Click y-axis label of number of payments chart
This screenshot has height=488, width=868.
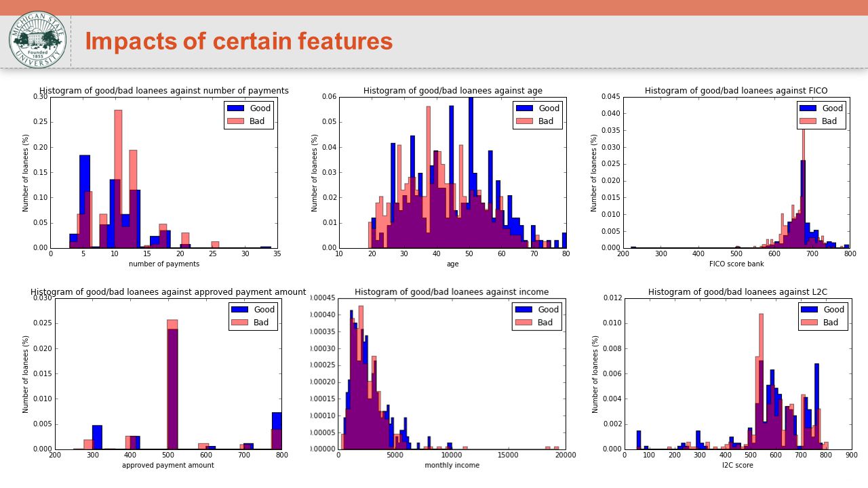point(26,172)
